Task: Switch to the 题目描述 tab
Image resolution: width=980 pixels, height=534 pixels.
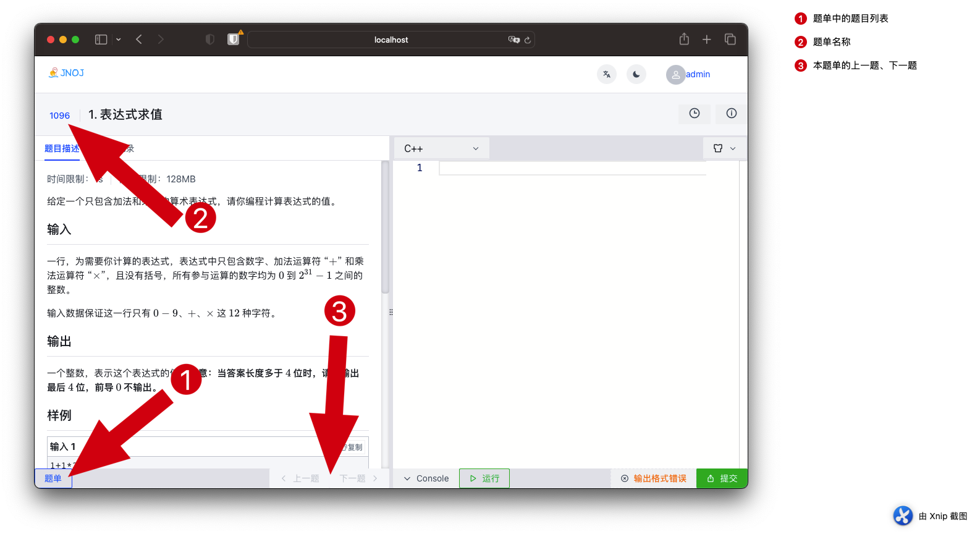Action: coord(62,148)
